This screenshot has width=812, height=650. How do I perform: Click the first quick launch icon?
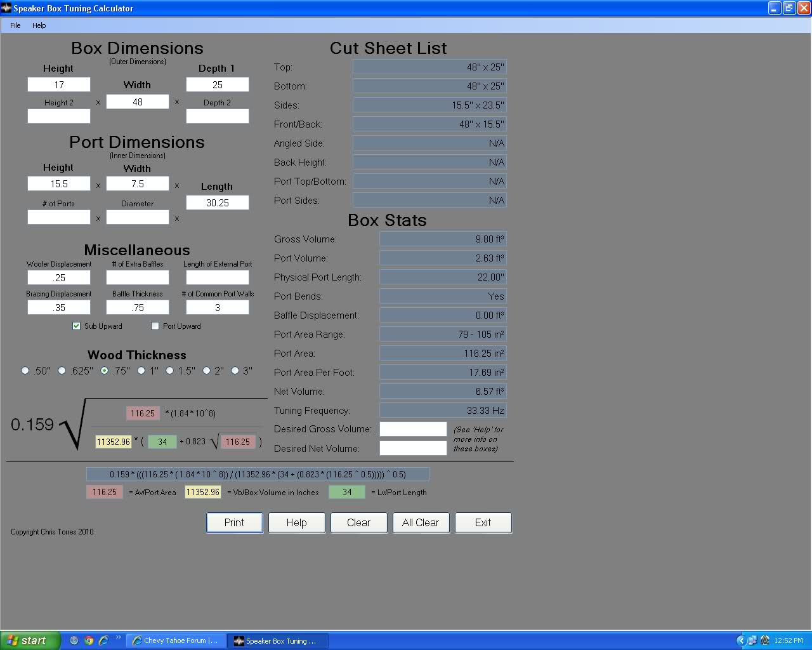coord(74,640)
